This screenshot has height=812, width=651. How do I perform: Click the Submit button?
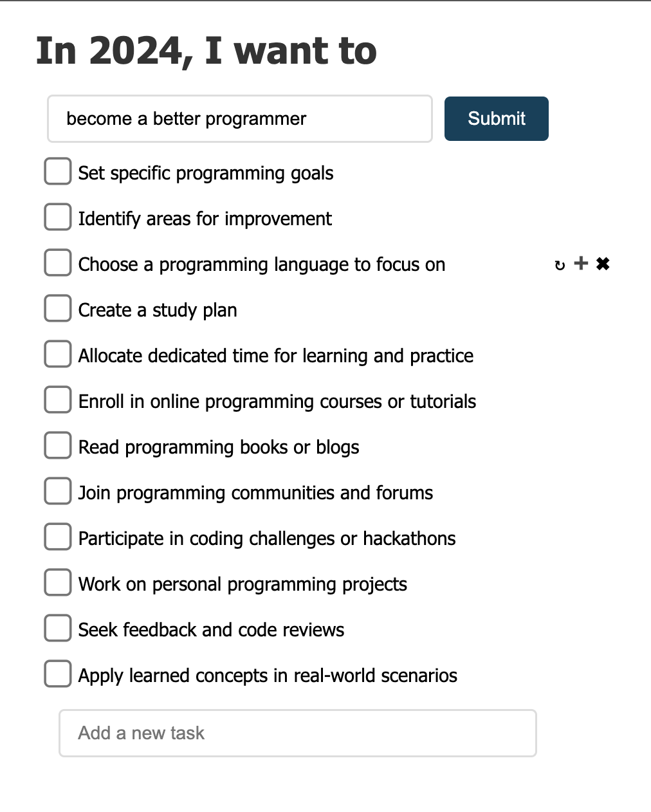point(496,118)
